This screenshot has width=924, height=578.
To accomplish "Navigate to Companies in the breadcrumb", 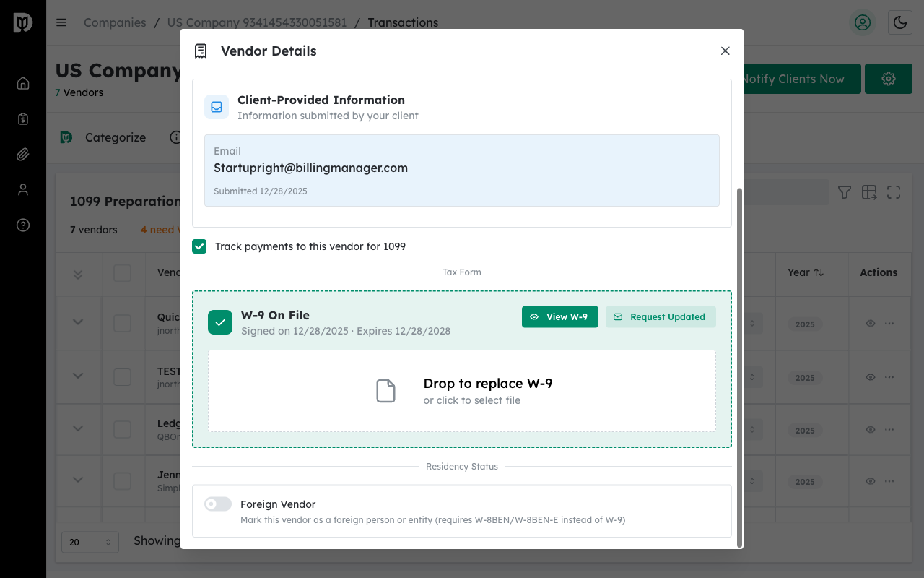I will tap(114, 22).
